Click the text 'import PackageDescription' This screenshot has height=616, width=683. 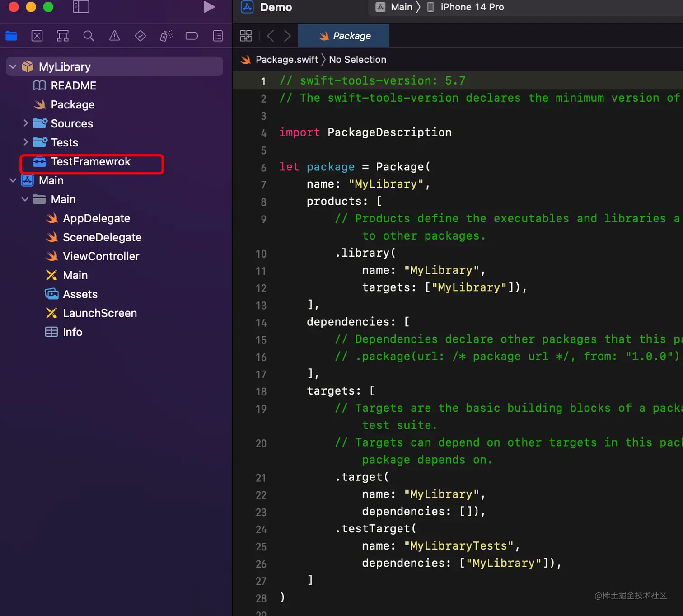tap(365, 132)
